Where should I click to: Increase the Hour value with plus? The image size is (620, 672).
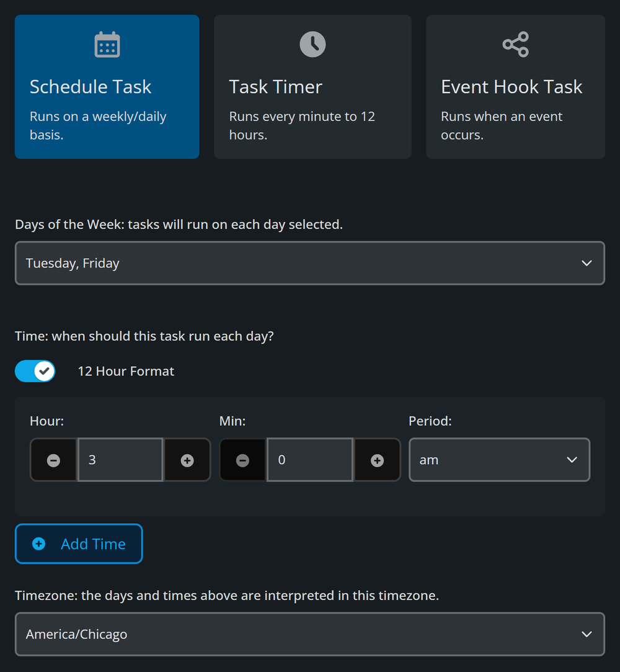(x=187, y=460)
